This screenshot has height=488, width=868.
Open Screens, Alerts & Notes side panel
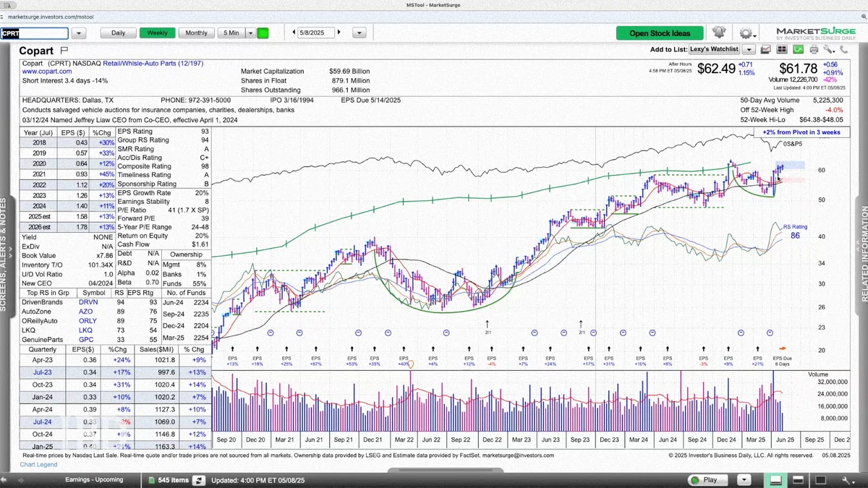click(4, 254)
